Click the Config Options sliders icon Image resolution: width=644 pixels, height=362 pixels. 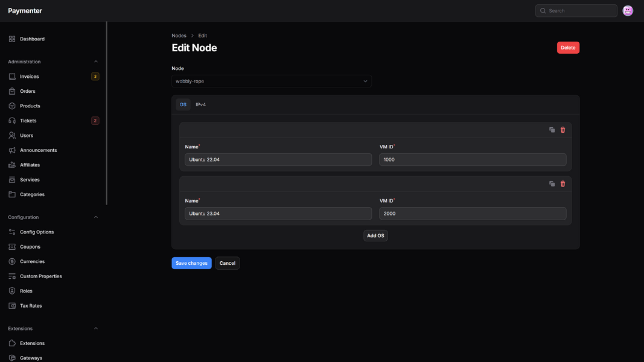click(12, 232)
